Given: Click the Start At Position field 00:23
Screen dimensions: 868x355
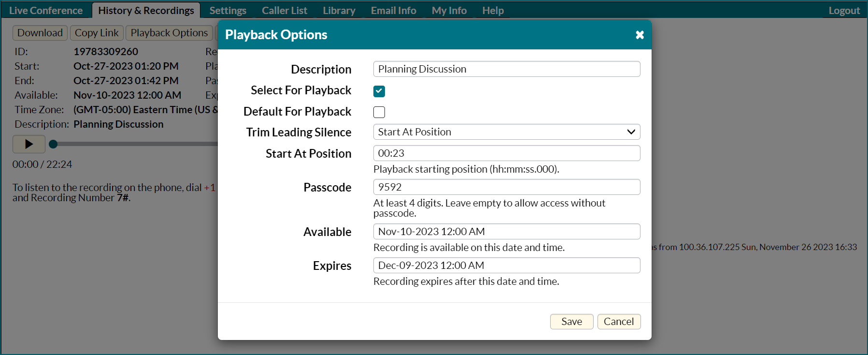Looking at the screenshot, I should pyautogui.click(x=507, y=153).
